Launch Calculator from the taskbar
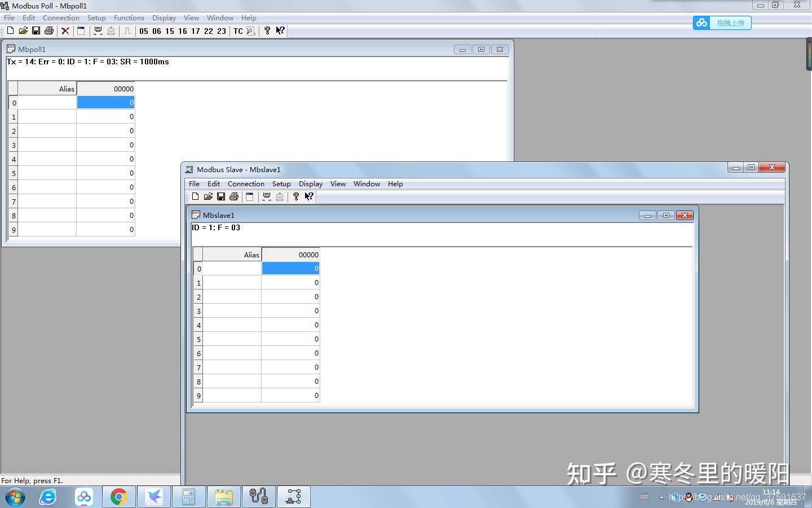 point(189,497)
